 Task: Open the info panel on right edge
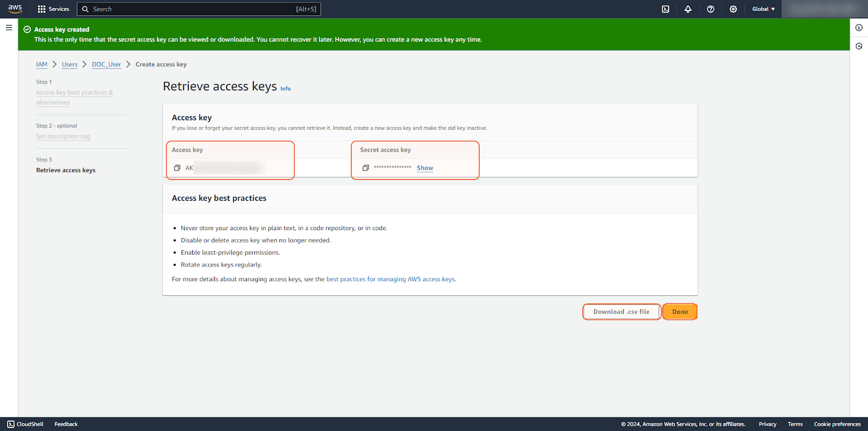(859, 28)
